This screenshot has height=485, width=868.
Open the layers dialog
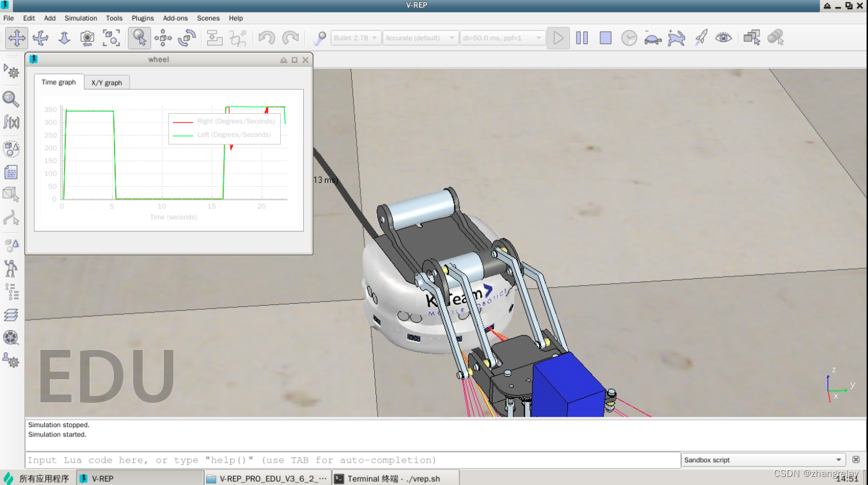coord(11,314)
